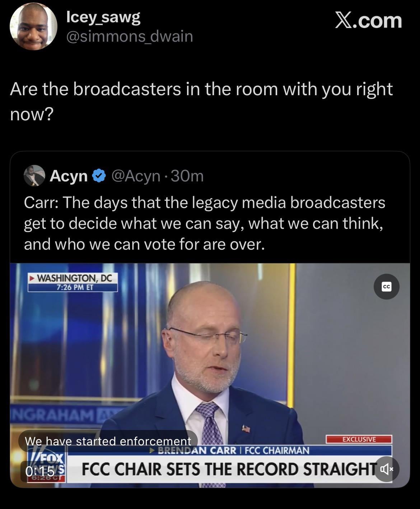Click the X.com watermark logo

pyautogui.click(x=368, y=20)
